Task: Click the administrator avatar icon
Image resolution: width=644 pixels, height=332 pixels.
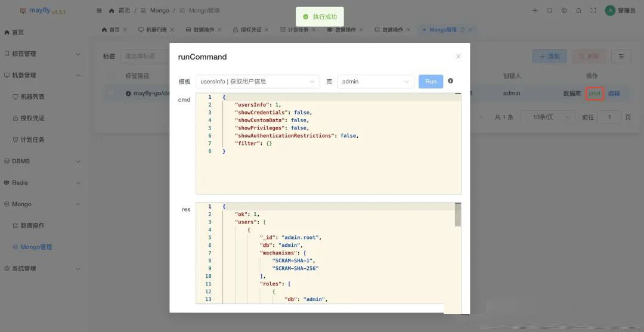Action: (x=610, y=11)
